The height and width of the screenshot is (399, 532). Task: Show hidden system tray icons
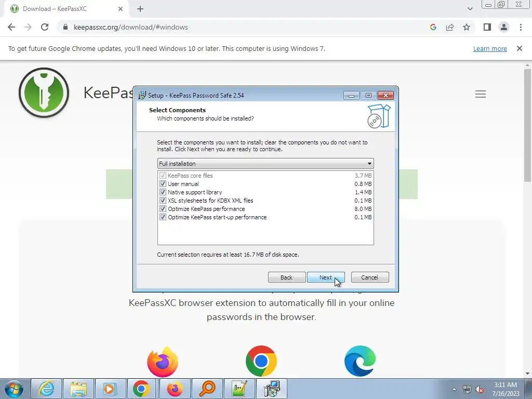click(x=454, y=389)
